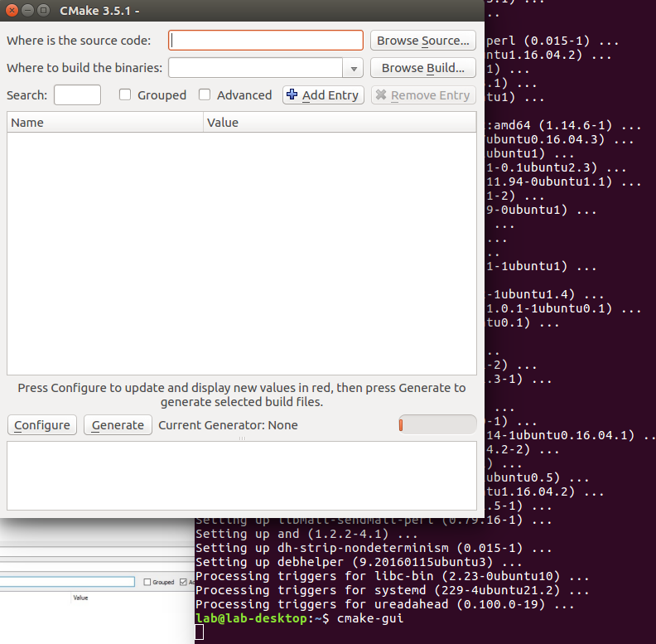Screen dimensions: 656x644
Task: Click the Add Entry button
Action: (323, 95)
